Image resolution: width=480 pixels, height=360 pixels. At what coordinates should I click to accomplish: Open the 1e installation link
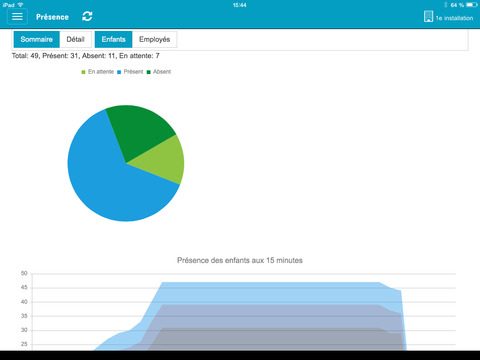[454, 18]
